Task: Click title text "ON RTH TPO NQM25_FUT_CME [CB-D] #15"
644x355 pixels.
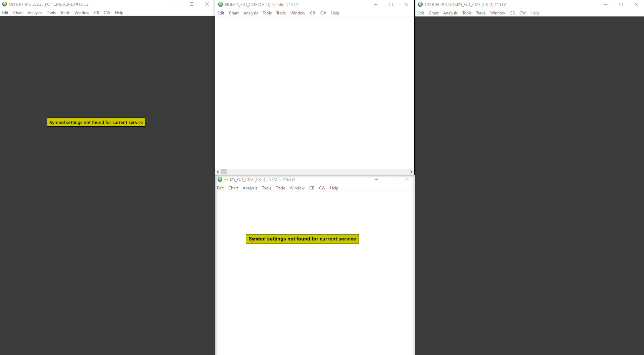Action: (463, 5)
